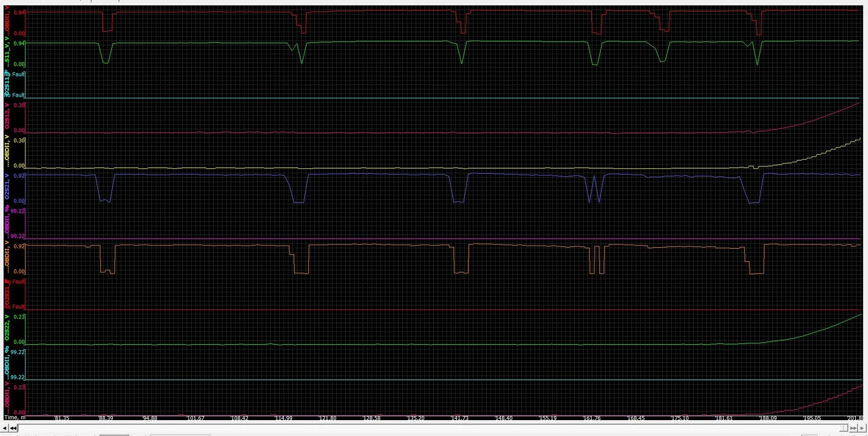Select the 'O2S21, V' channel axis label

pos(7,186)
